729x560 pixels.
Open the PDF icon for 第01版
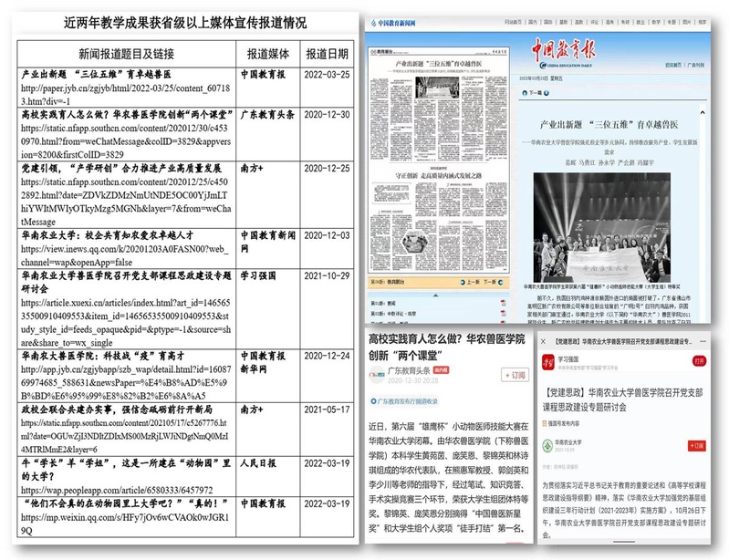[503, 303]
